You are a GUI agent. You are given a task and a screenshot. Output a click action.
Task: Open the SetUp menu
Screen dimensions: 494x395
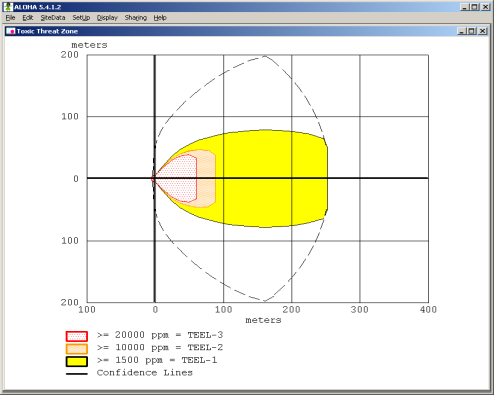click(81, 18)
